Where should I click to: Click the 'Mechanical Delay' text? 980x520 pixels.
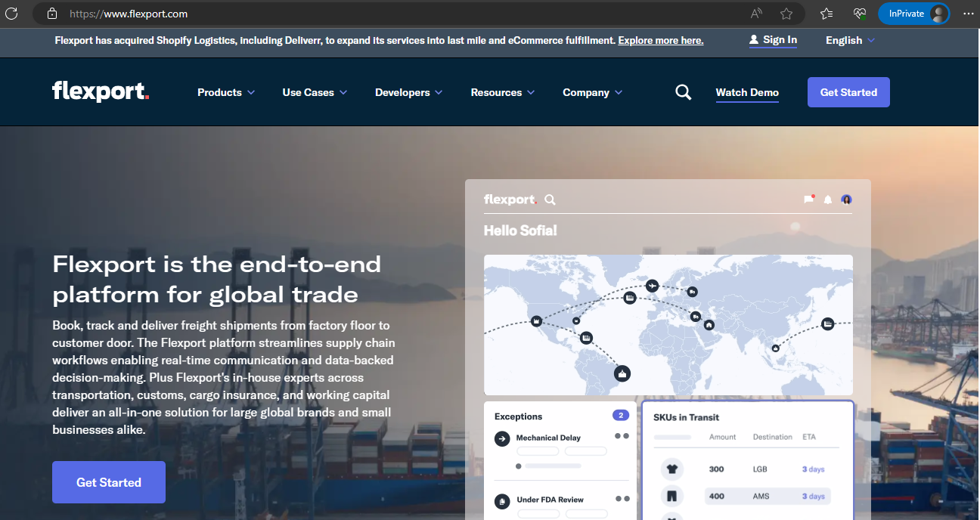coord(548,438)
